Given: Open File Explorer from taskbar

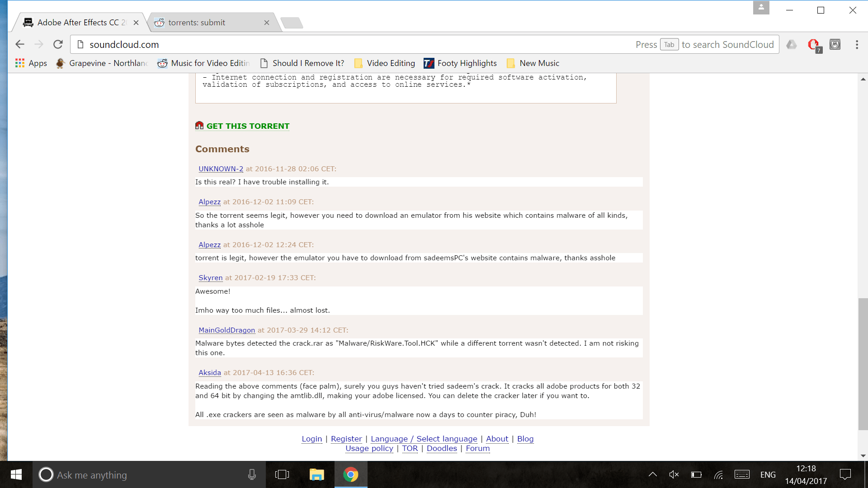Looking at the screenshot, I should (x=316, y=474).
